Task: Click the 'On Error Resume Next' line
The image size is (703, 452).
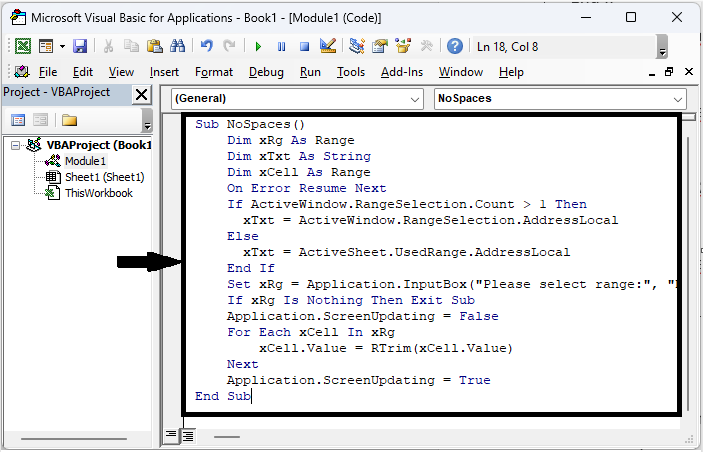Action: (307, 188)
